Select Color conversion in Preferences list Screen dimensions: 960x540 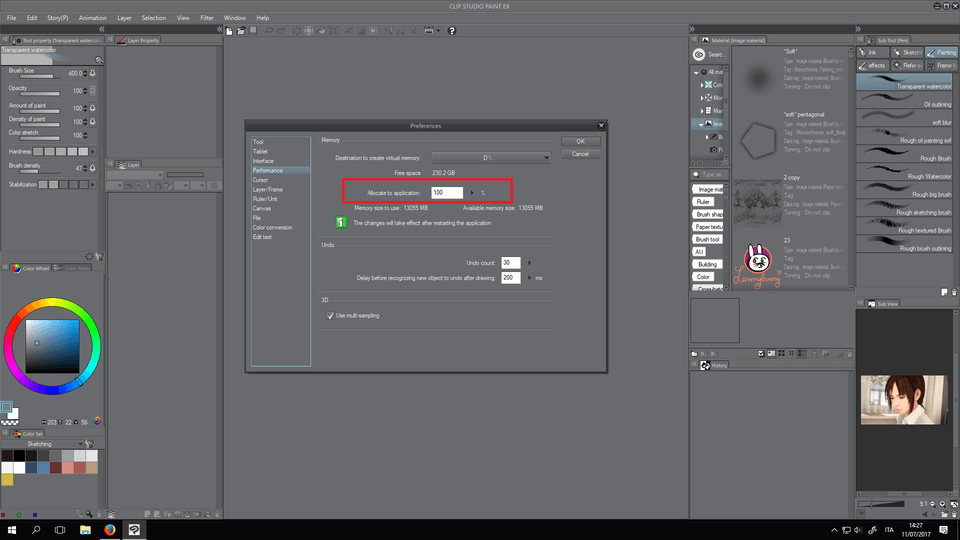(273, 227)
